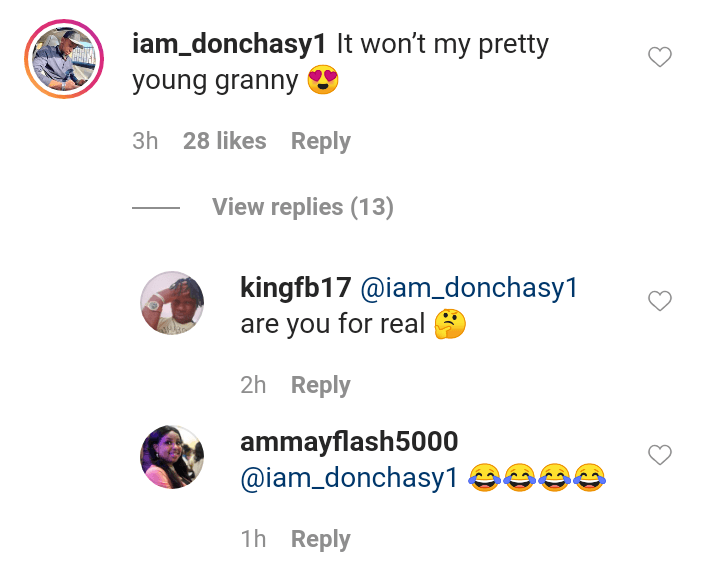Click the thinking face emoji in kingfb17's reply
720x582 pixels.
coord(450,325)
